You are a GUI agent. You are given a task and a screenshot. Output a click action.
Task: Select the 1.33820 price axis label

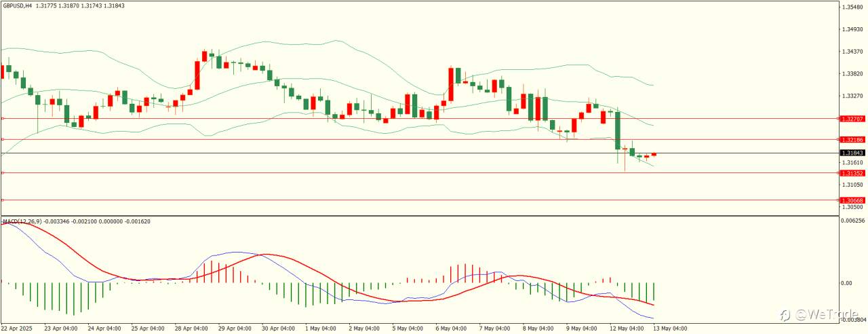point(852,73)
